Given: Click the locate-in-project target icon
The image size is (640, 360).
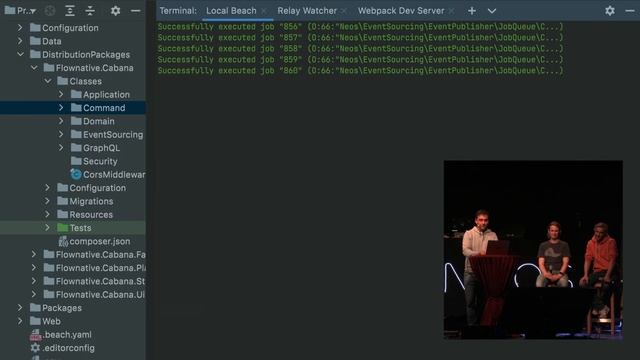Looking at the screenshot, I should pyautogui.click(x=50, y=11).
